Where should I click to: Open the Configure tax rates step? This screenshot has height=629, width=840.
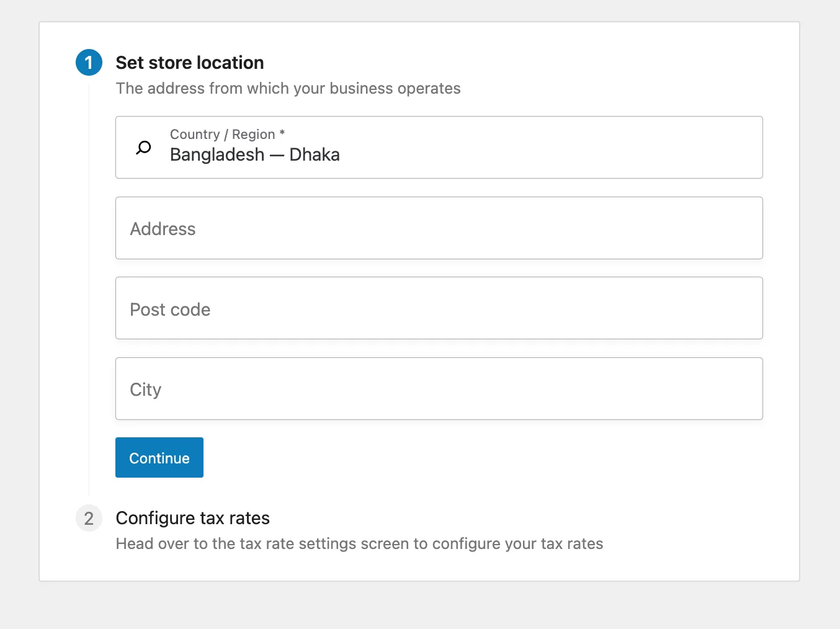tap(193, 518)
